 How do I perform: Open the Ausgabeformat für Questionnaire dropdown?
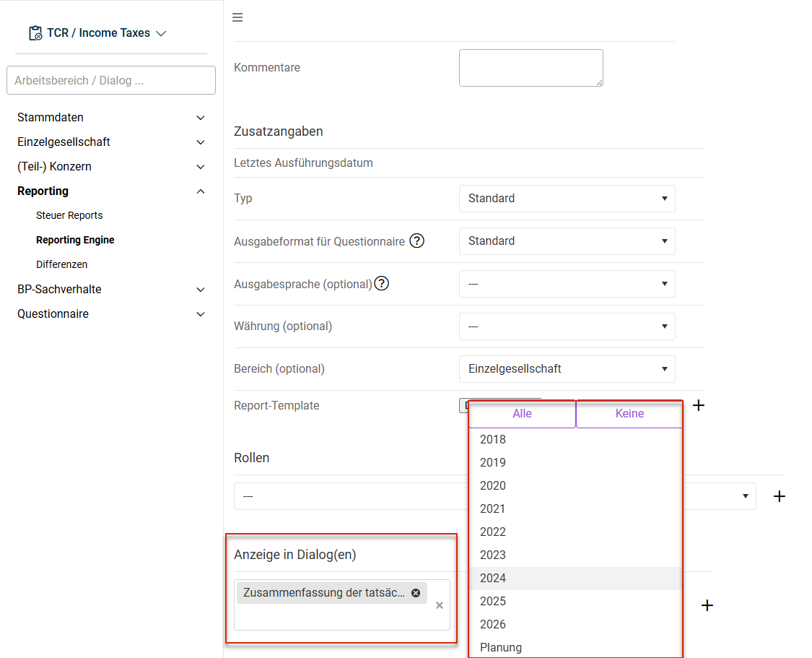pyautogui.click(x=567, y=241)
